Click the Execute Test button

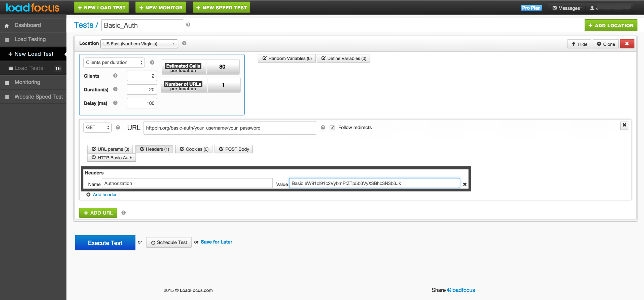point(105,242)
